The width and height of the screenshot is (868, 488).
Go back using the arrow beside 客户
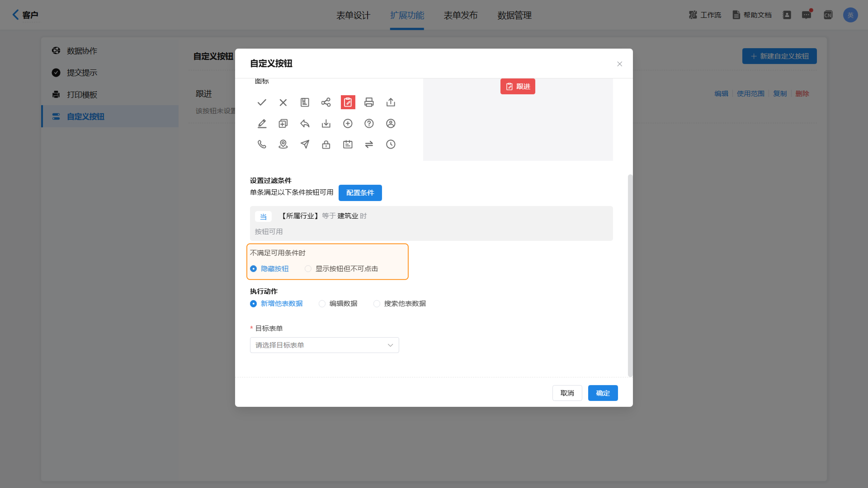coord(16,14)
